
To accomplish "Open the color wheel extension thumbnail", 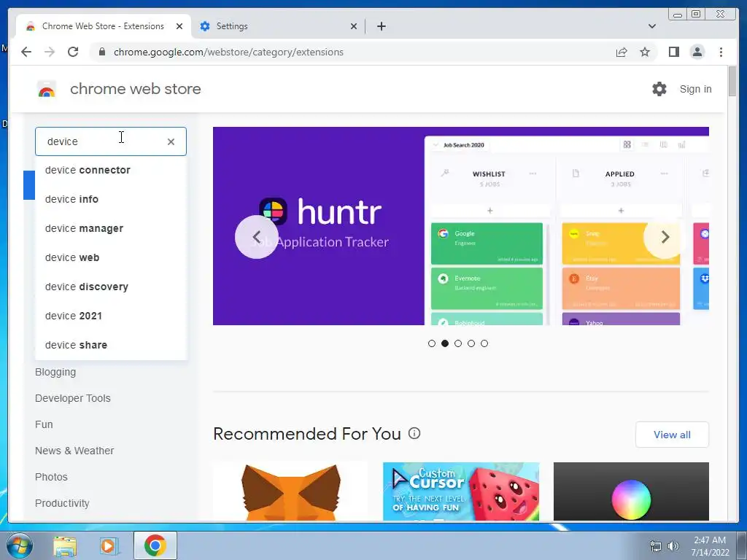I will point(631,491).
